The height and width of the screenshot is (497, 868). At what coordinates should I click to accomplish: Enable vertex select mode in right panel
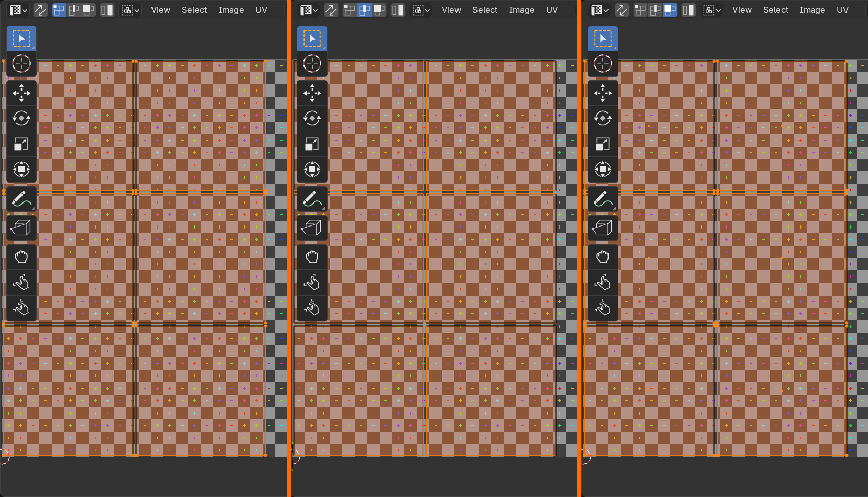641,10
